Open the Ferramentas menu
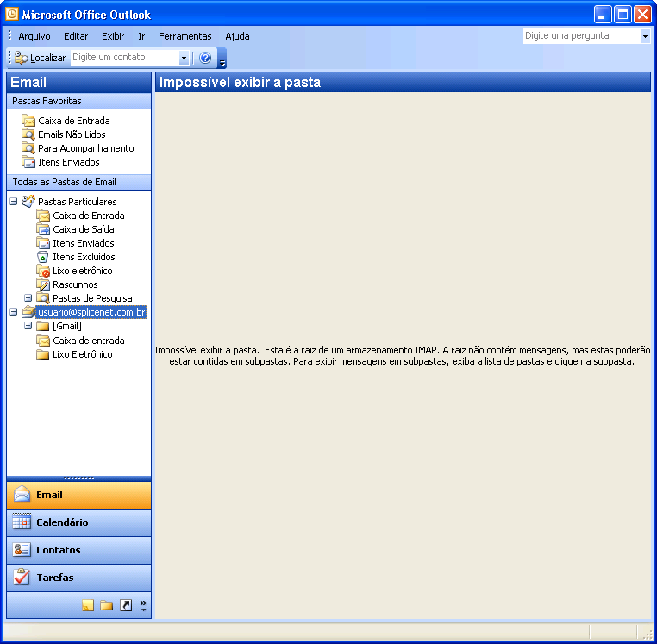The image size is (657, 644). point(185,36)
